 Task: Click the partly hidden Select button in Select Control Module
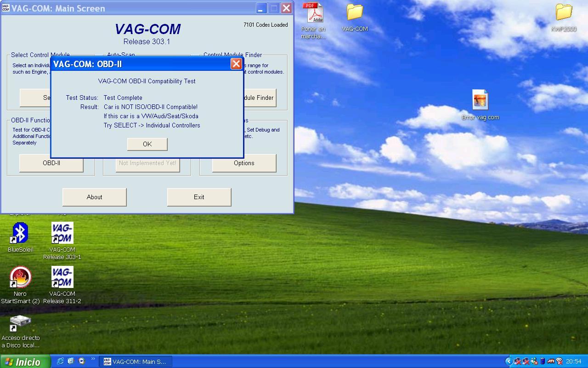pos(35,98)
